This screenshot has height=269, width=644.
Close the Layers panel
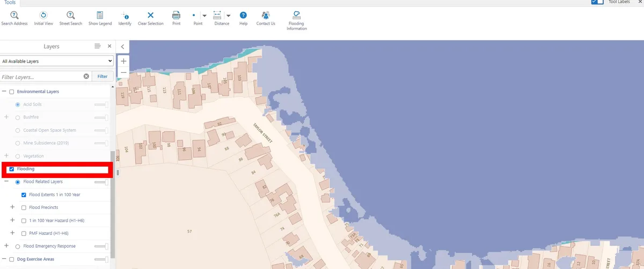pyautogui.click(x=109, y=47)
